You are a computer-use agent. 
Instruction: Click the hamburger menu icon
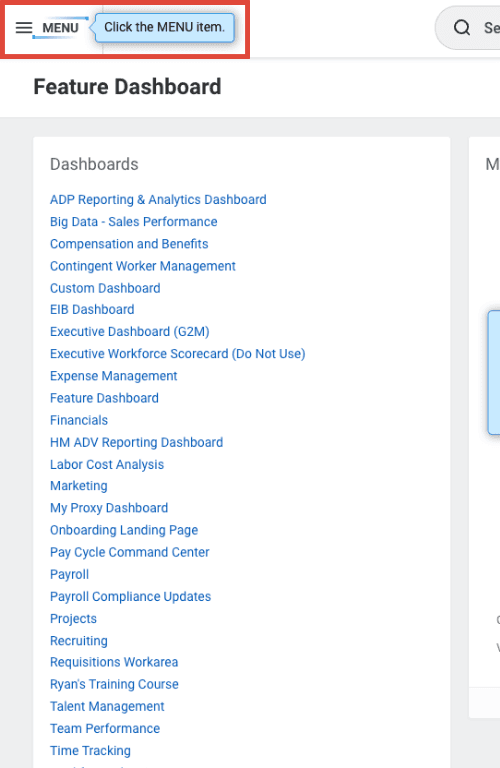pos(24,28)
